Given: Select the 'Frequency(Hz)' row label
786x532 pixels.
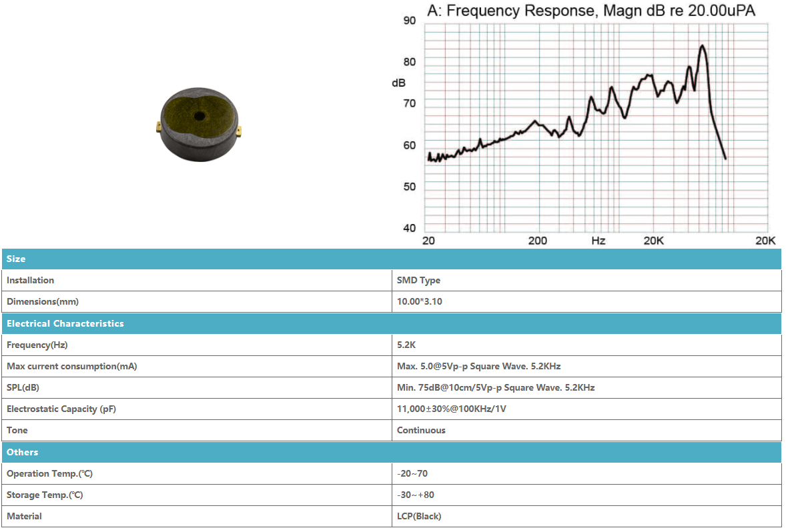Looking at the screenshot, I should pos(37,345).
